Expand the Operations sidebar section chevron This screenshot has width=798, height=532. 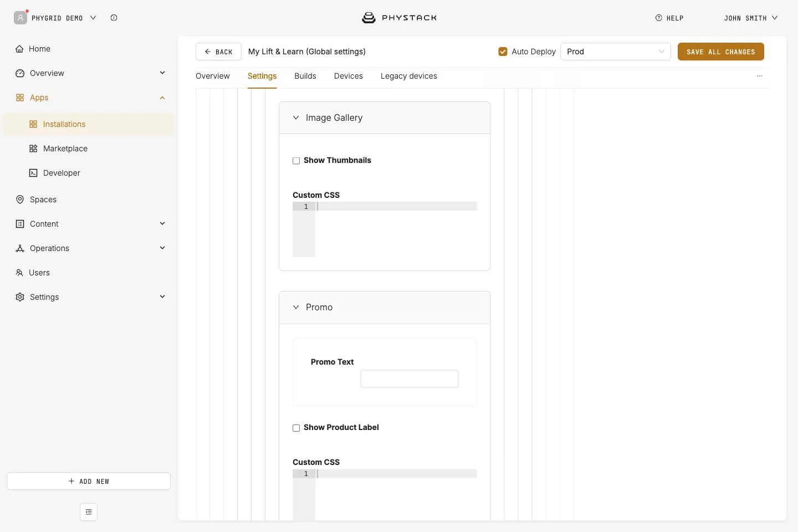click(x=162, y=248)
